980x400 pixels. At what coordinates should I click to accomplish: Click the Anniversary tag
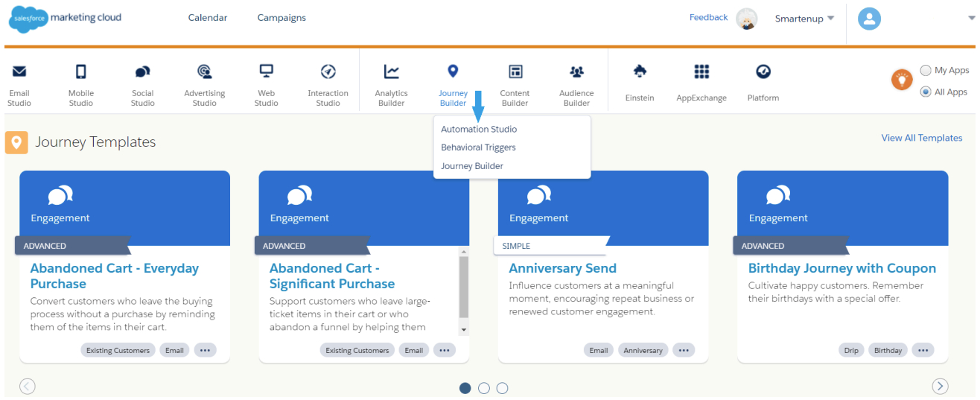(x=643, y=350)
